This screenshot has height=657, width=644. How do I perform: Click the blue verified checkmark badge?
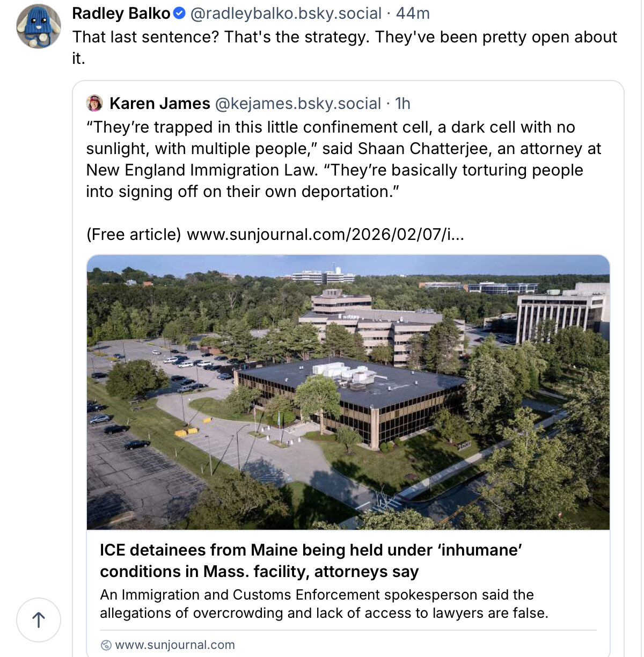180,13
